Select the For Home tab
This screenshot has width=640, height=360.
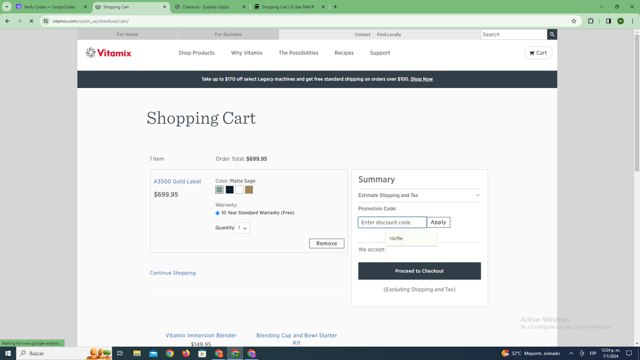pyautogui.click(x=127, y=34)
